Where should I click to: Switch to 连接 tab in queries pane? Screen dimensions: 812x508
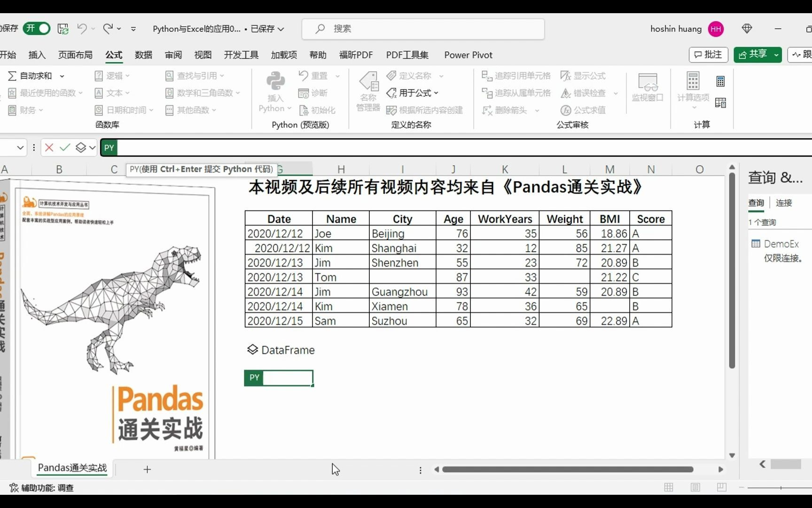click(783, 203)
